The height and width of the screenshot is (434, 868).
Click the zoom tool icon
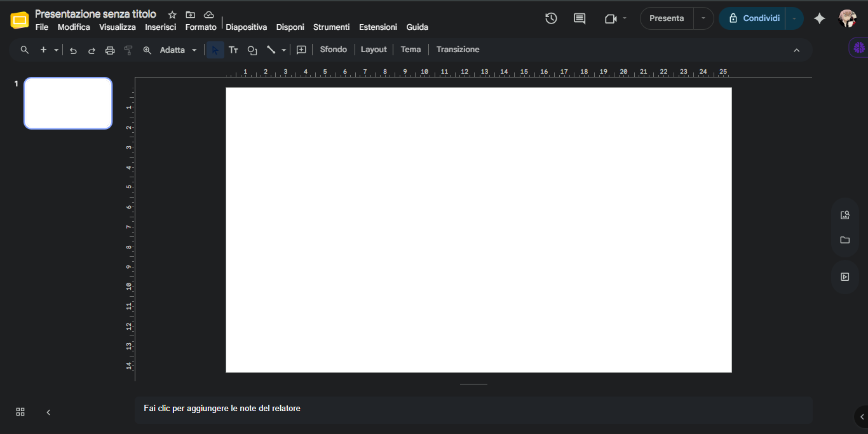click(x=147, y=50)
